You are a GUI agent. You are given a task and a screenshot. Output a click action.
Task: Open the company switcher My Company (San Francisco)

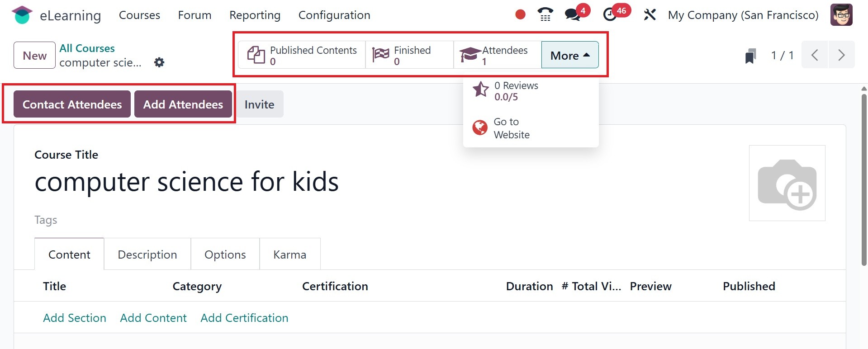tap(743, 15)
